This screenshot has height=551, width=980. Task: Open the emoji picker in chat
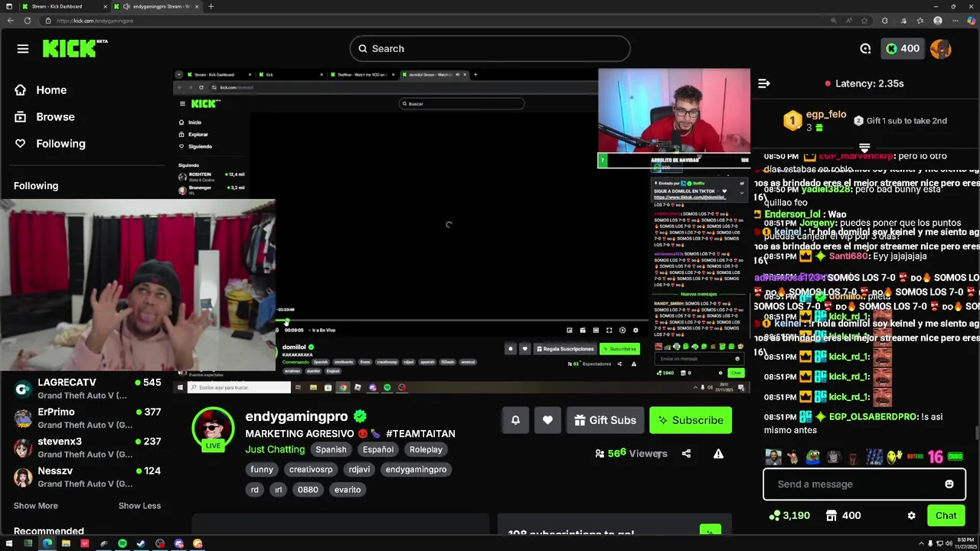pyautogui.click(x=949, y=484)
